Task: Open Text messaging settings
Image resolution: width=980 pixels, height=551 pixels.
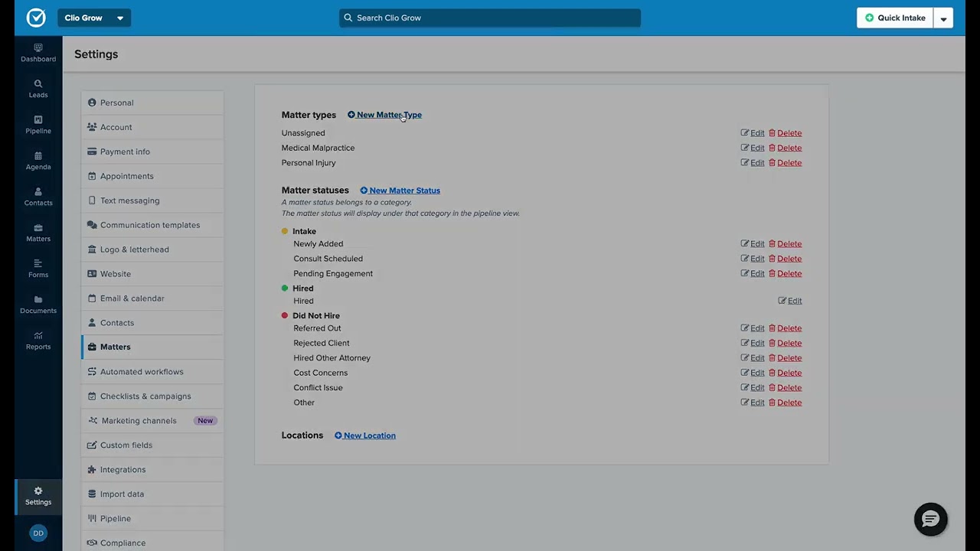Action: 152,201
